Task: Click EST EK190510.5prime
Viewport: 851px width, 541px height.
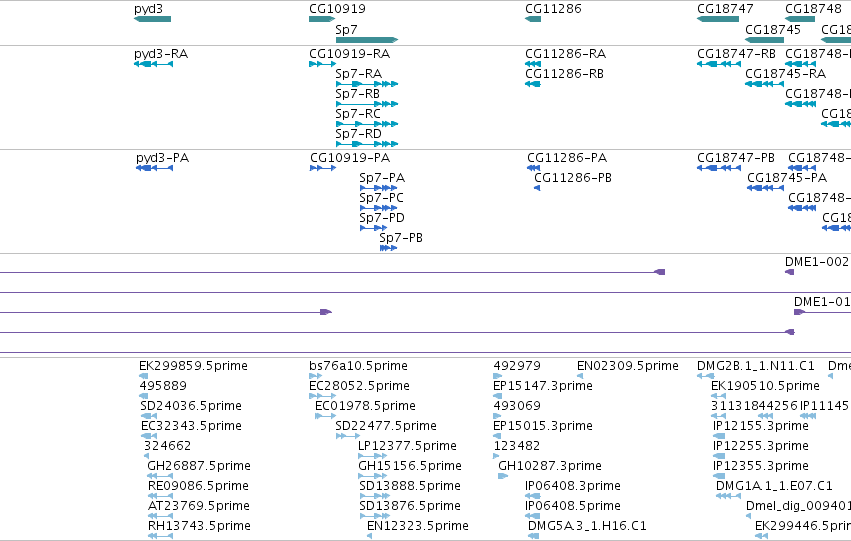Action: click(x=719, y=396)
